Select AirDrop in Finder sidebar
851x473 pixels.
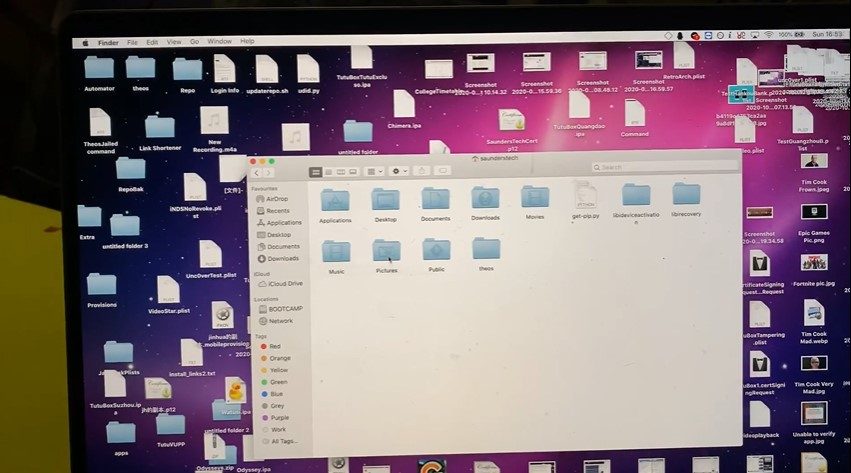tap(272, 199)
